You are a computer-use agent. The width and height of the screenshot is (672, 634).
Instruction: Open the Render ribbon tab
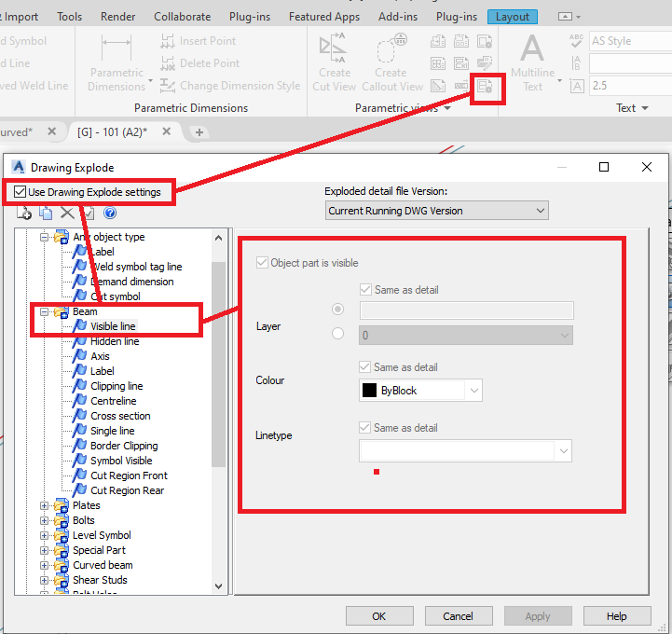point(117,17)
